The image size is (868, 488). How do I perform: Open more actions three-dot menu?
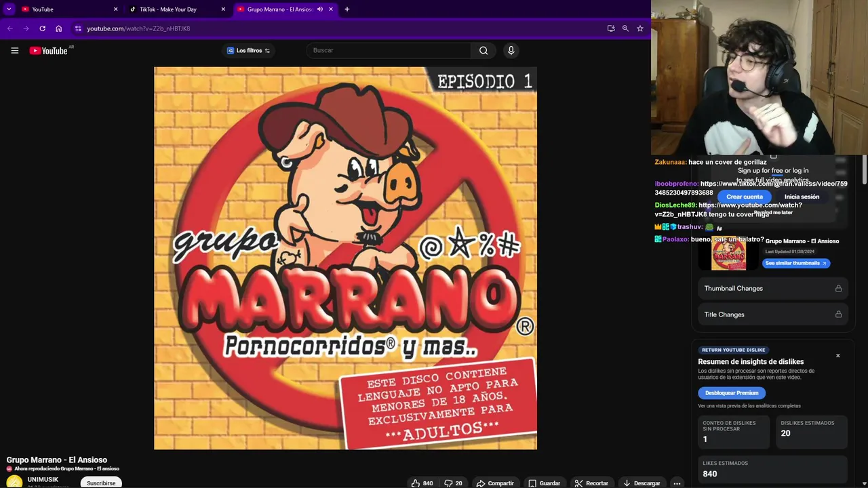677,483
